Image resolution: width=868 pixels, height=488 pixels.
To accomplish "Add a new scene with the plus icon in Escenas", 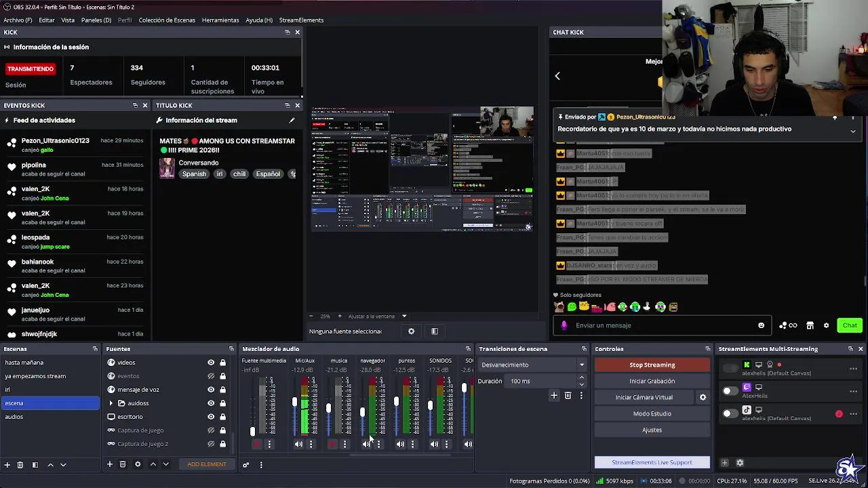I will (x=7, y=465).
